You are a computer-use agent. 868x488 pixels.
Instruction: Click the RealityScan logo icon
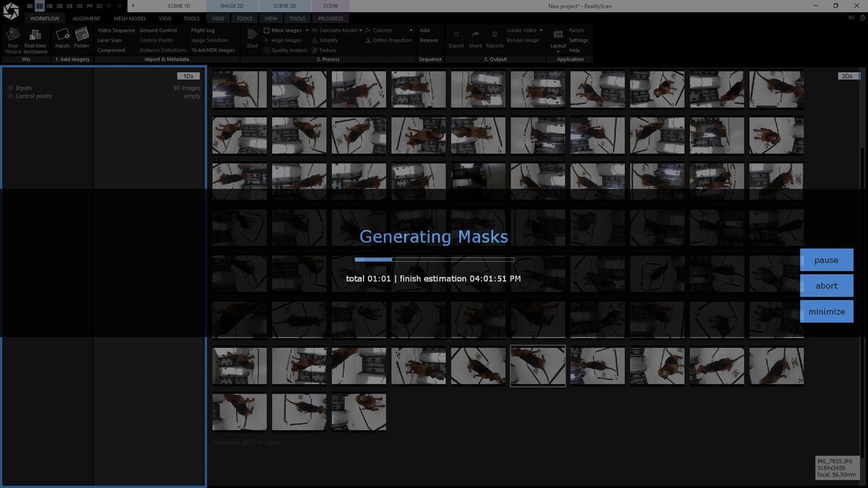point(11,12)
